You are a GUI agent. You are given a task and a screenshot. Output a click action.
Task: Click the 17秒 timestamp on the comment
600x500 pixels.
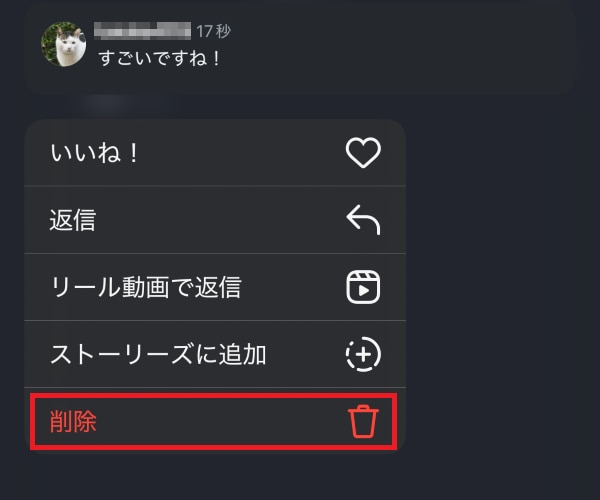coord(214,31)
